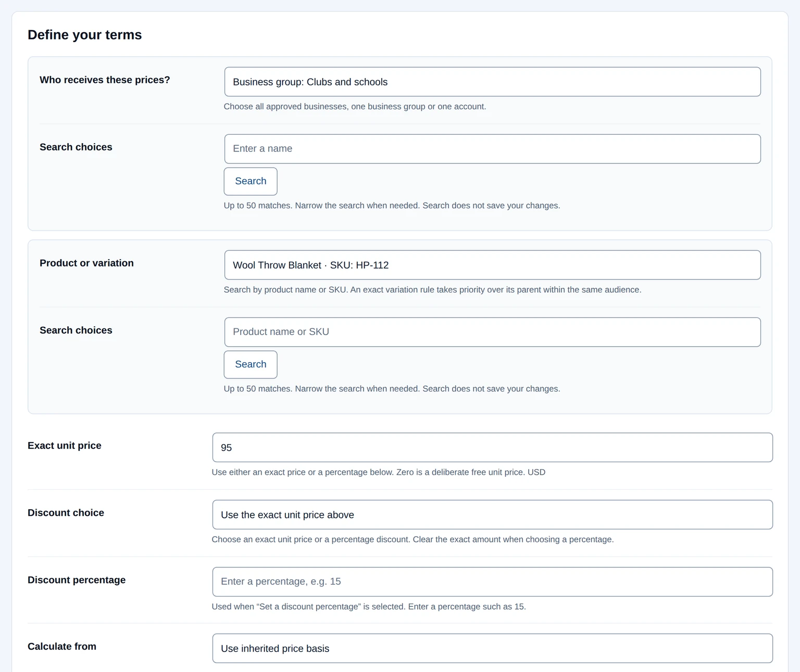
Task: Click the 'Search choices' label beside 'Enter a name'
Action: click(x=76, y=147)
